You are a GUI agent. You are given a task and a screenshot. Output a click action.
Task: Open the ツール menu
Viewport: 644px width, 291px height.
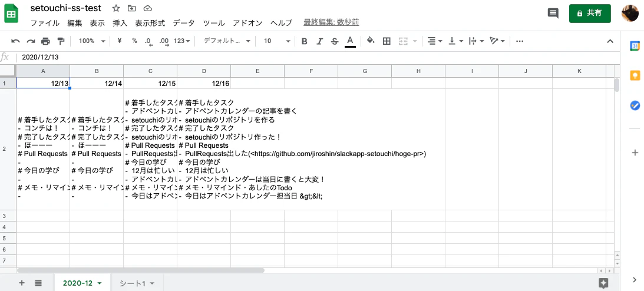tap(214, 23)
